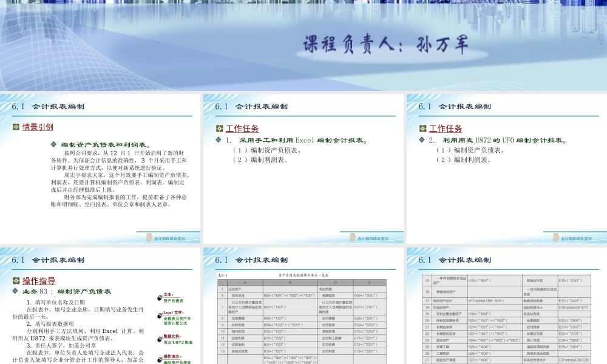Click (1) 编制资产负债表 on U872 task slide

470,150
